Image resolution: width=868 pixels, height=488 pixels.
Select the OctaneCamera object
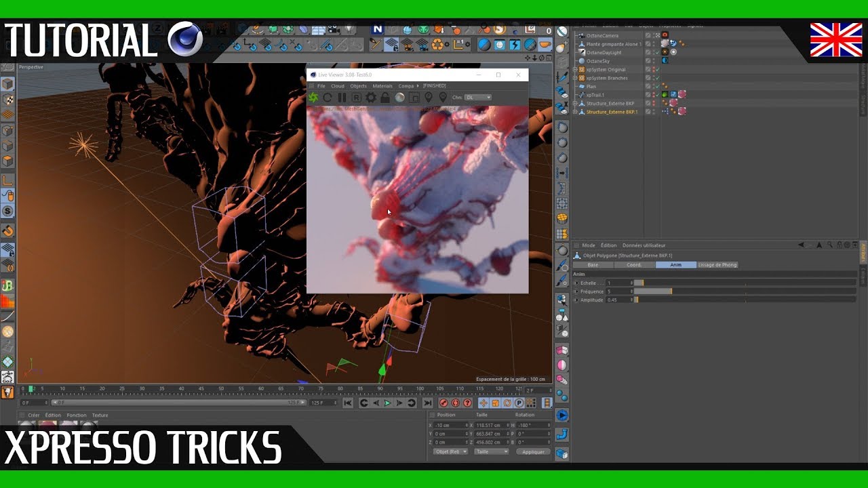pyautogui.click(x=602, y=35)
